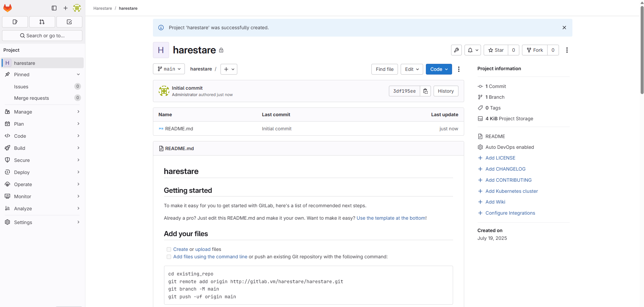Expand the Monitor menu
Screen dimensions: 644x307
(43, 196)
